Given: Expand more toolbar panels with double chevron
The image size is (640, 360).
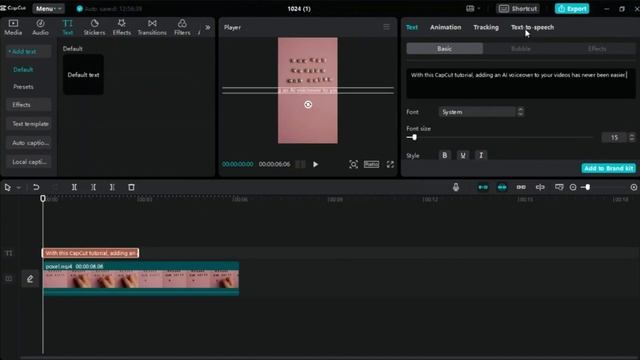Looking at the screenshot, I should 207,27.
